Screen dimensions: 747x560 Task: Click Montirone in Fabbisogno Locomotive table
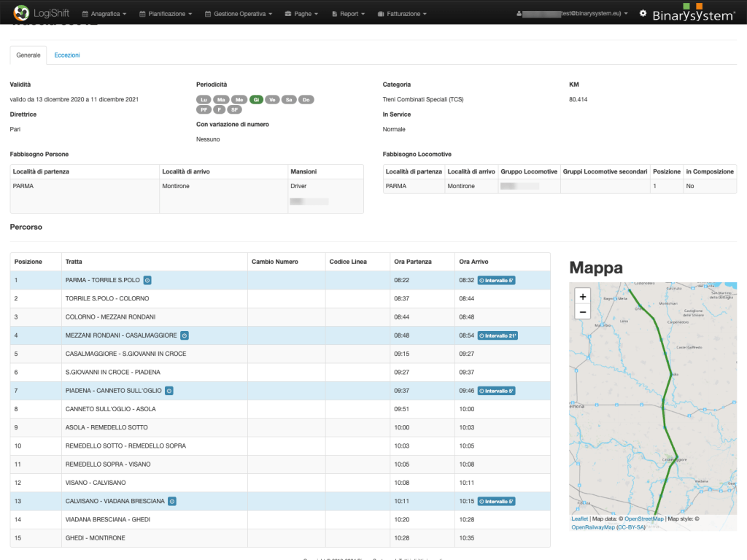coord(461,186)
